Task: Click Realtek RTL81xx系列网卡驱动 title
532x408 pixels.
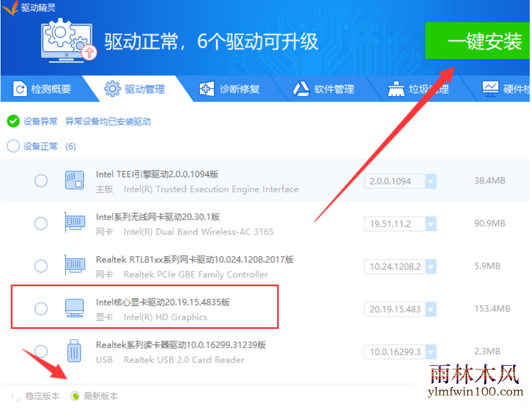Action: [x=195, y=259]
